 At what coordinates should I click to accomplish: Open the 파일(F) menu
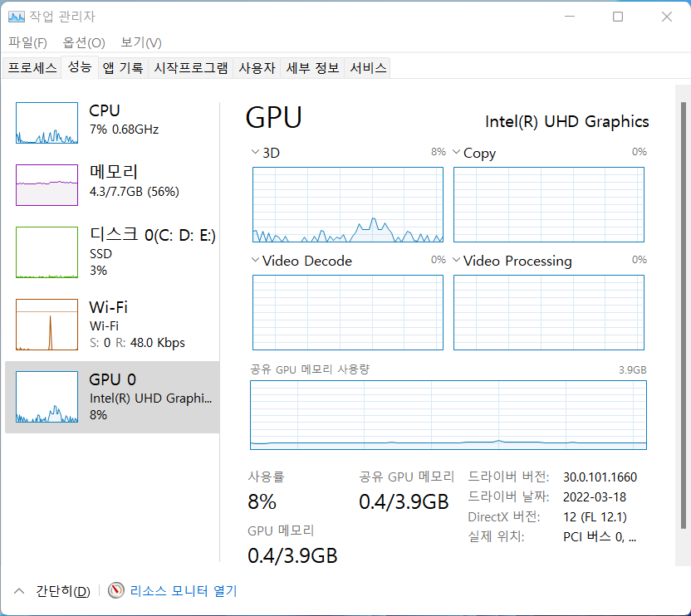coord(27,42)
